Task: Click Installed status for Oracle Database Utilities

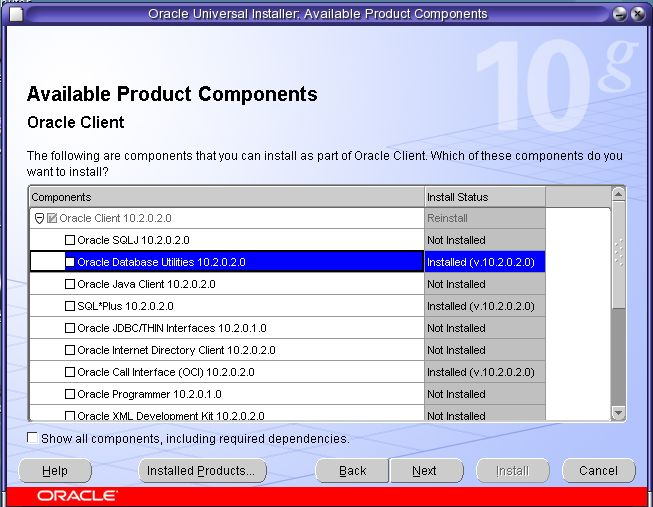Action: pos(485,262)
